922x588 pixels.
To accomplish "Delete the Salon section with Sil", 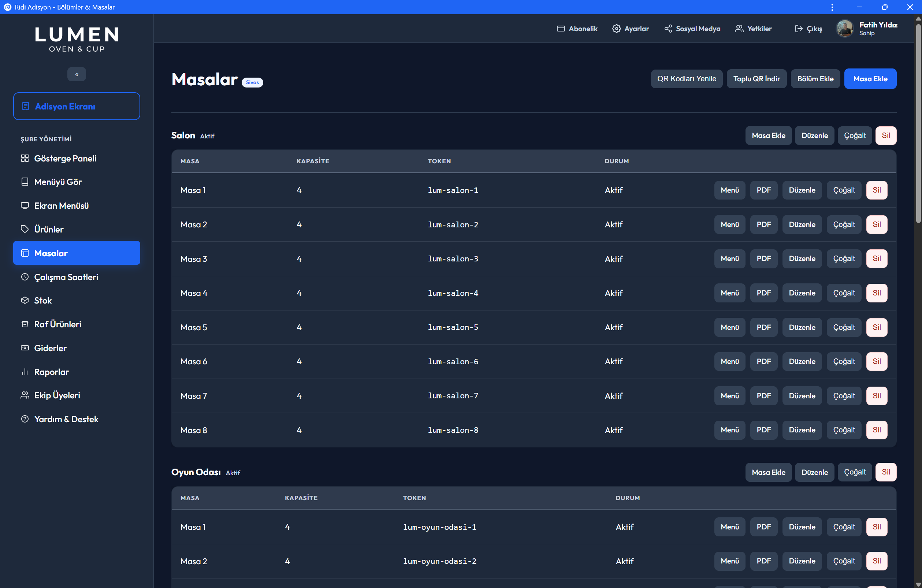I will (x=886, y=135).
